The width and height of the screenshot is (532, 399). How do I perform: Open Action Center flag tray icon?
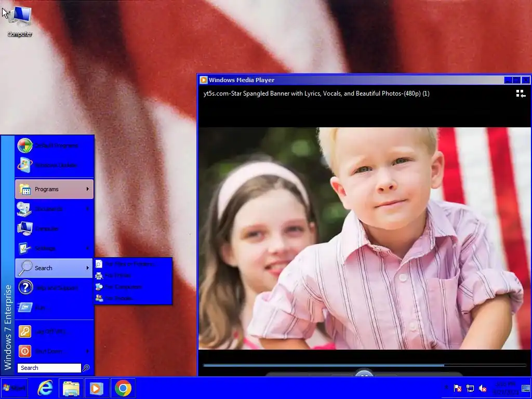coord(458,388)
